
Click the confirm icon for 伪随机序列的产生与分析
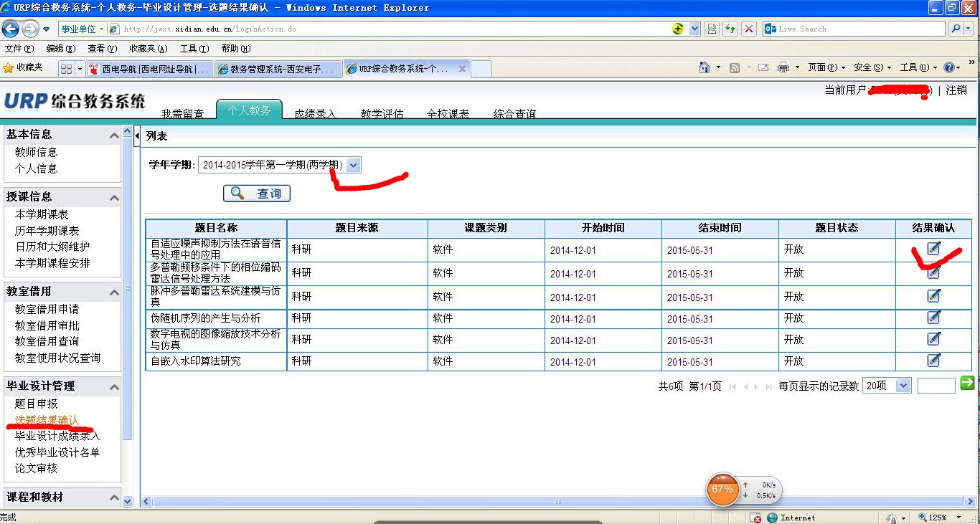pos(933,318)
